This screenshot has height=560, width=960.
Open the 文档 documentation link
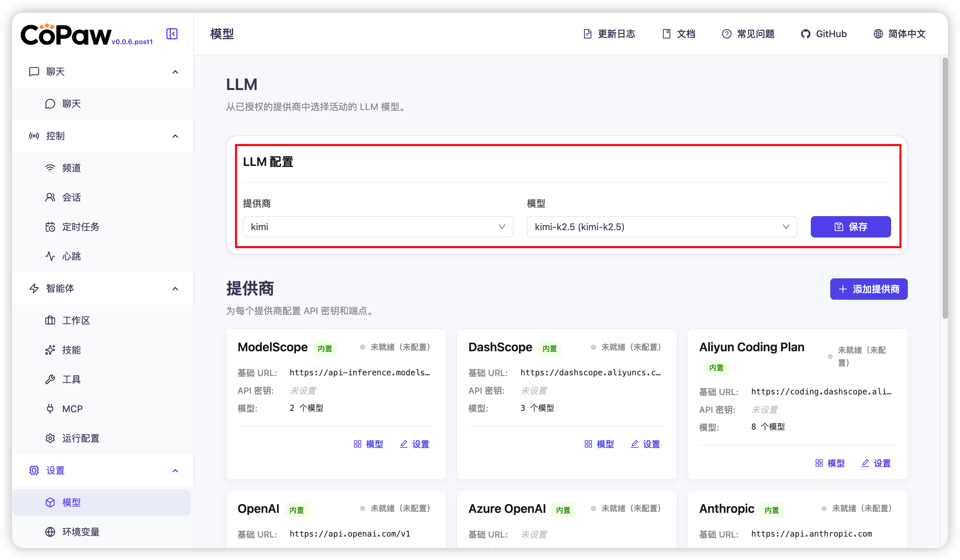(679, 34)
